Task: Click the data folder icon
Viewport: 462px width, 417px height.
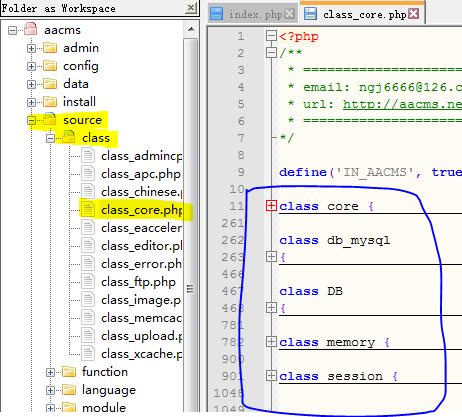Action: [50, 84]
